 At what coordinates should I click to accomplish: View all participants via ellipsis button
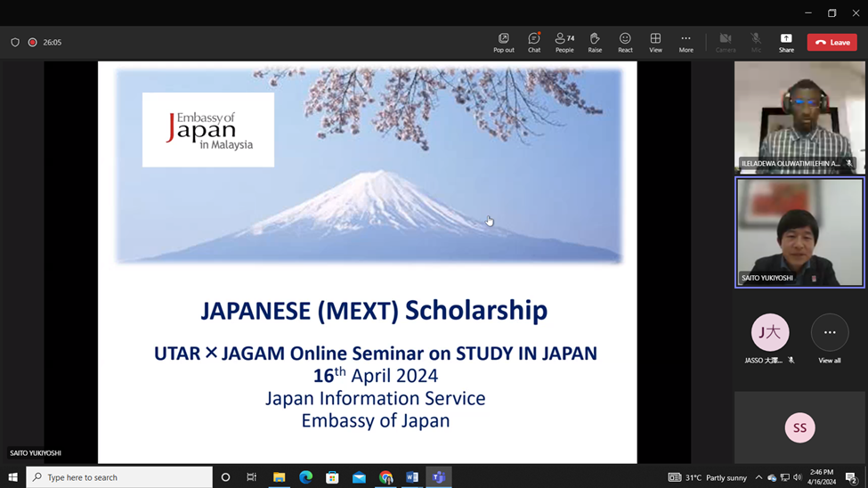click(x=829, y=332)
